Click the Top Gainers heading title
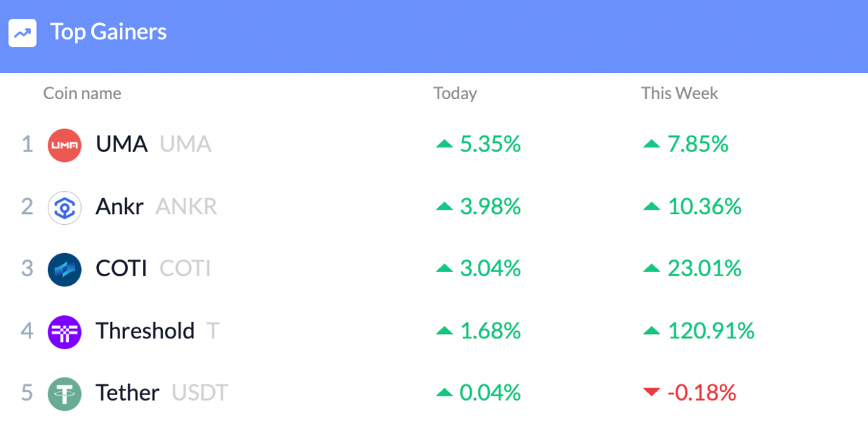The image size is (868, 444). pyautogui.click(x=109, y=32)
